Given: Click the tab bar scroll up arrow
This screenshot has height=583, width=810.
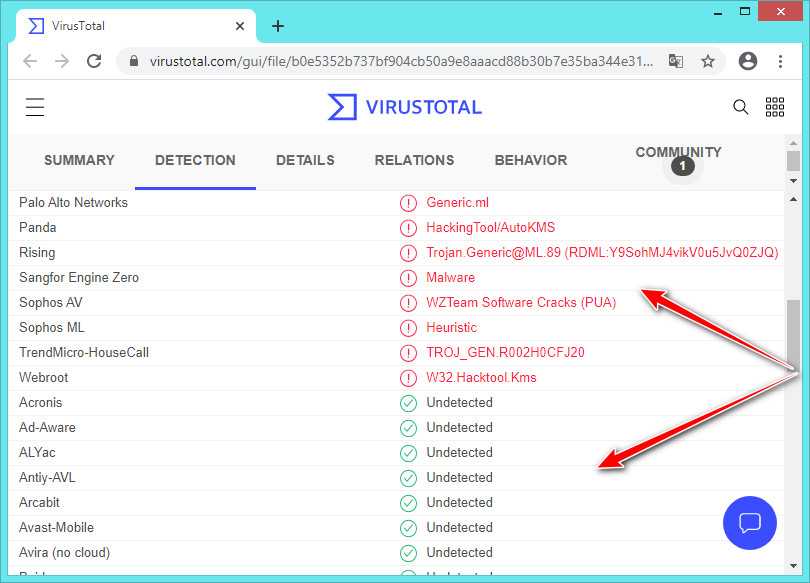Looking at the screenshot, I should tap(793, 143).
